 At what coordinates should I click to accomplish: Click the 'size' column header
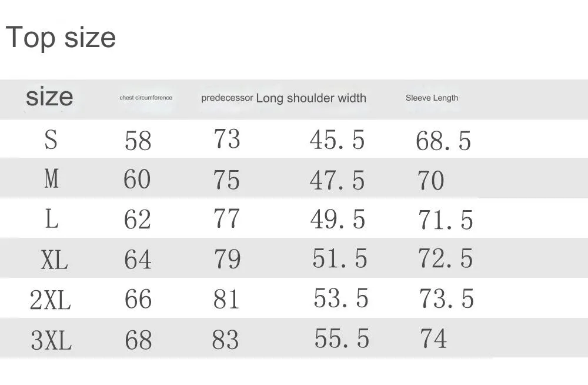point(49,97)
